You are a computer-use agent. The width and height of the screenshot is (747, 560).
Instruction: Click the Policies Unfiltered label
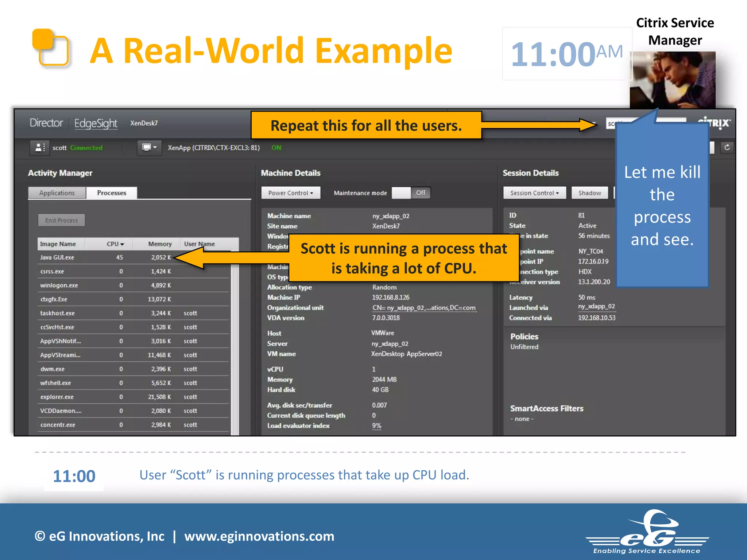pos(524,347)
